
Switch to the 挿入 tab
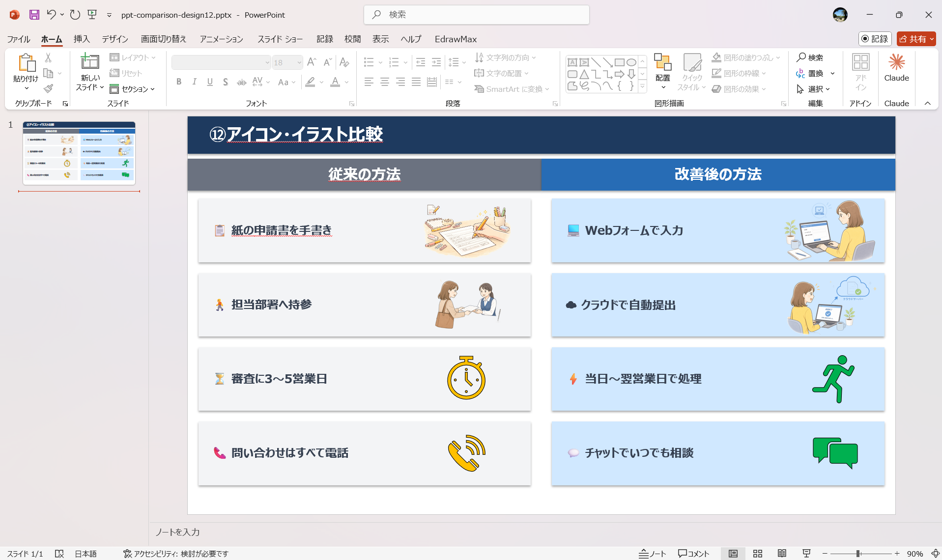pyautogui.click(x=82, y=39)
